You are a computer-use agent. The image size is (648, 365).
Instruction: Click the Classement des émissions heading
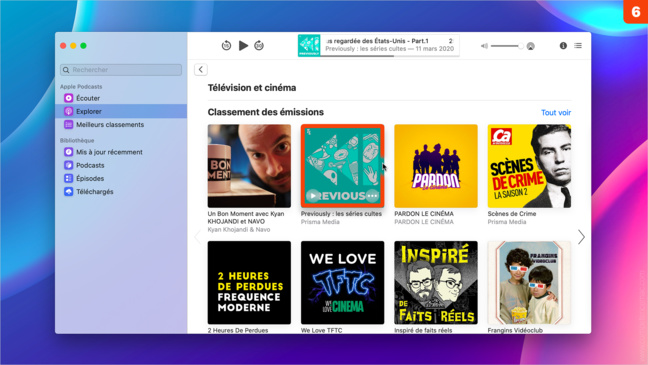[x=266, y=112]
